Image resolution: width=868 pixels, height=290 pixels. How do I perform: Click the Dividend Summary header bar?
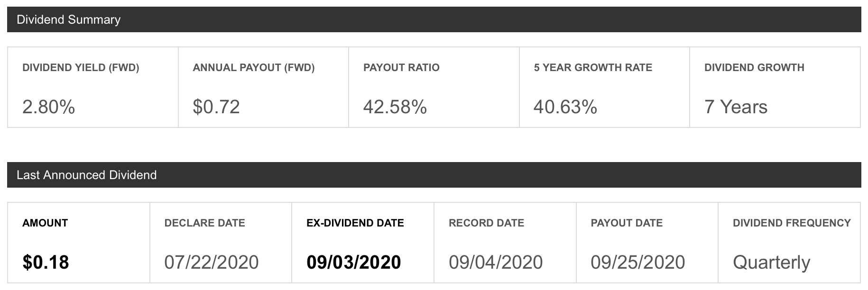[434, 19]
